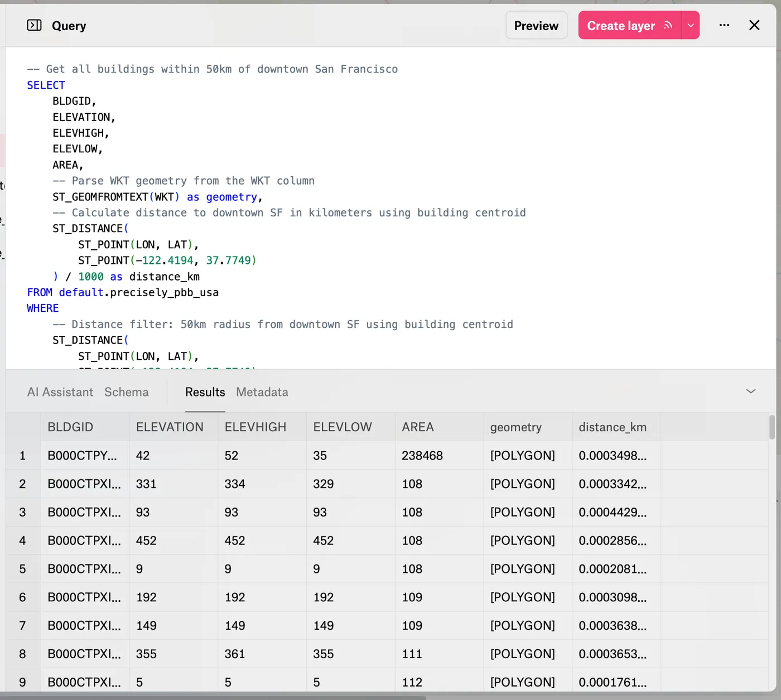This screenshot has height=700, width=781.
Task: Select ELEVHIGH value 361 in row 8
Action: point(262,654)
